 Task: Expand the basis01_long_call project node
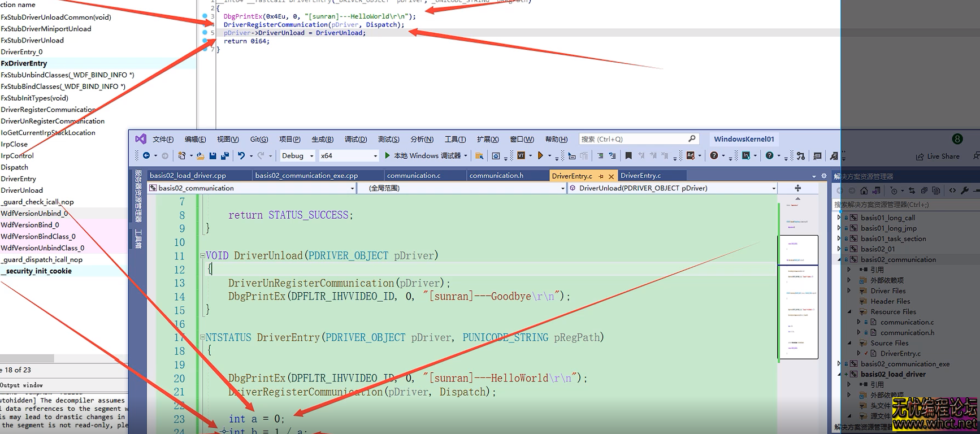coord(839,218)
